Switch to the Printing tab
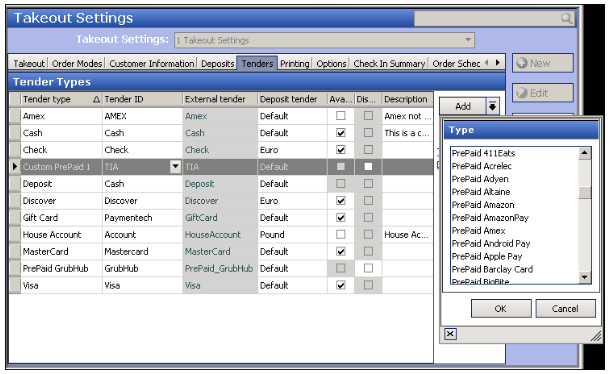 click(294, 63)
